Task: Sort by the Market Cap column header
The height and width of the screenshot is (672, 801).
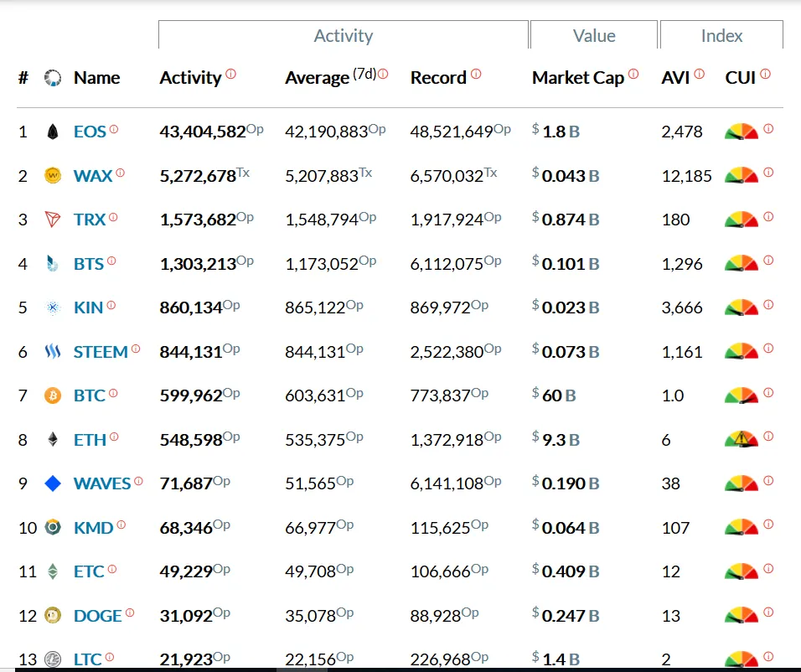Action: tap(578, 78)
